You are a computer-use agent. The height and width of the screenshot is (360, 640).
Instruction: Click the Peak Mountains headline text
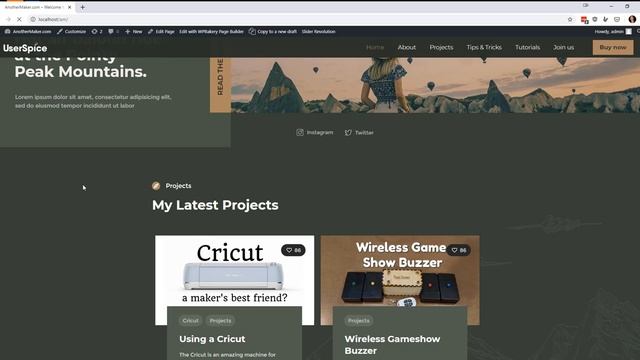tap(80, 71)
